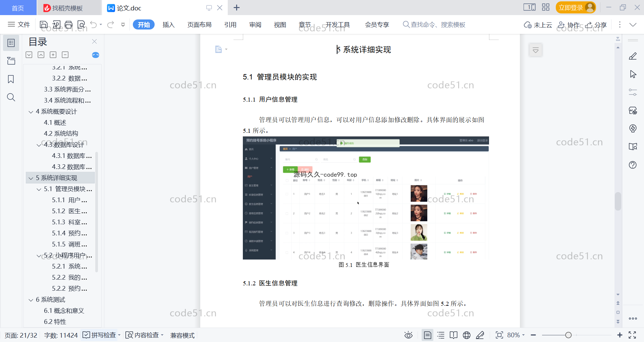Select the 页面布局 ribbon tab

199,24
